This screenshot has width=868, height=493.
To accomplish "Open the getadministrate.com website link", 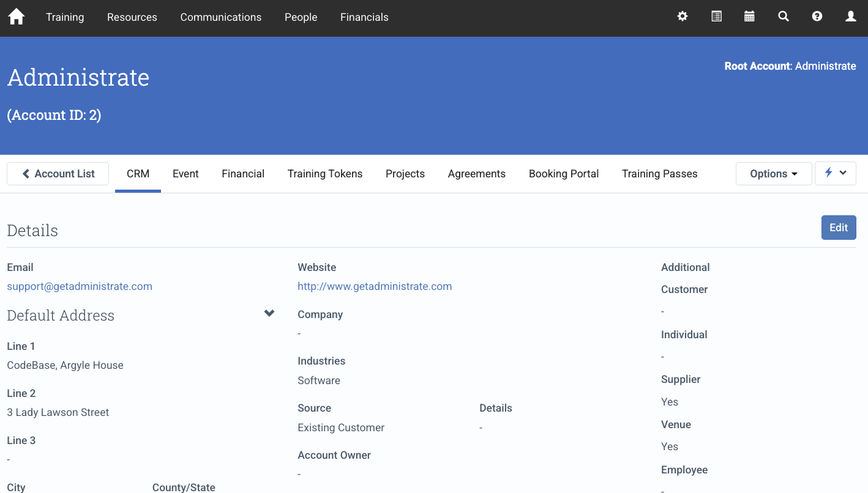I will [375, 286].
